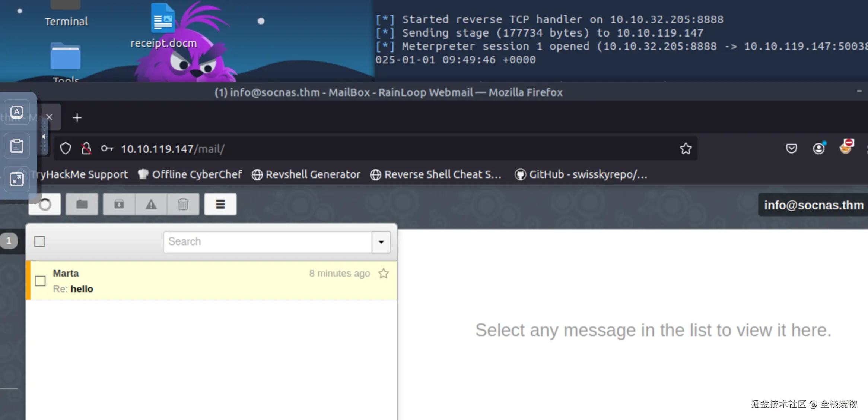Image resolution: width=868 pixels, height=420 pixels.
Task: Open Firefox account icon
Action: coord(818,149)
